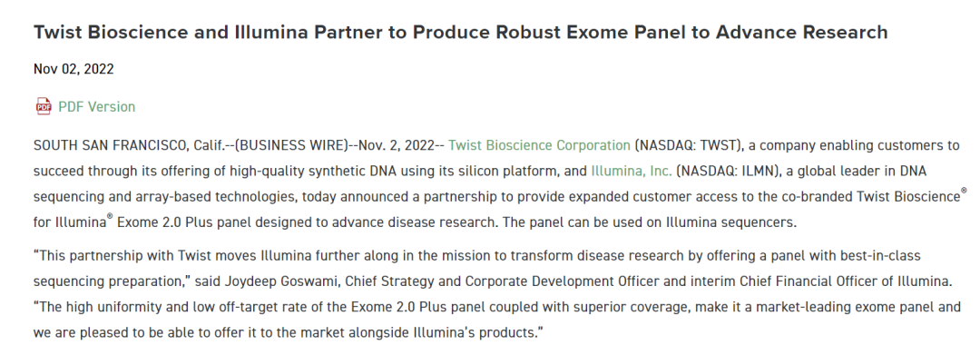Image resolution: width=980 pixels, height=345 pixels.
Task: Click the press release headline title
Action: pos(461,33)
